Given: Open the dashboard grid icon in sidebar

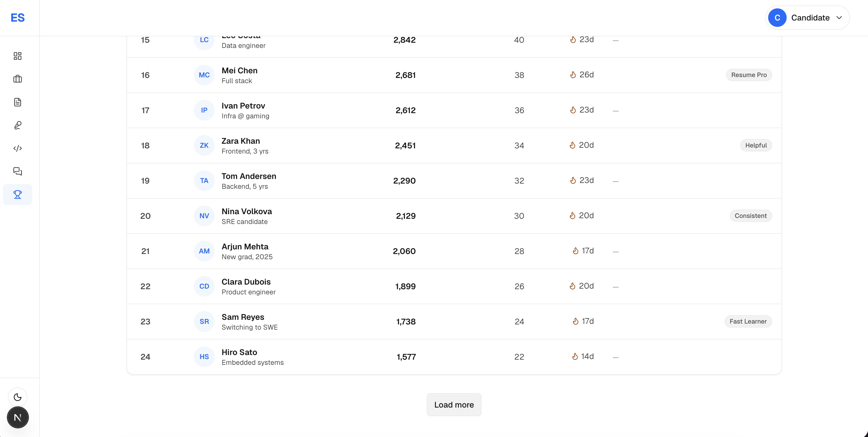Looking at the screenshot, I should pyautogui.click(x=18, y=56).
